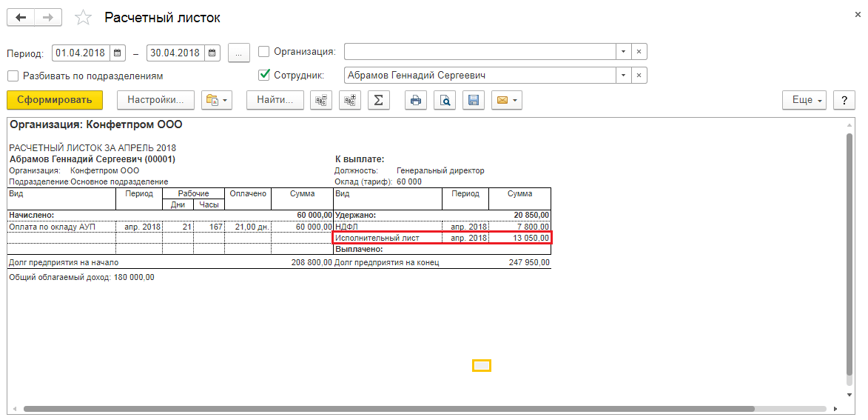This screenshot has width=868, height=420.
Task: Toggle Разбивать по подразделениям checkbox
Action: click(x=13, y=76)
